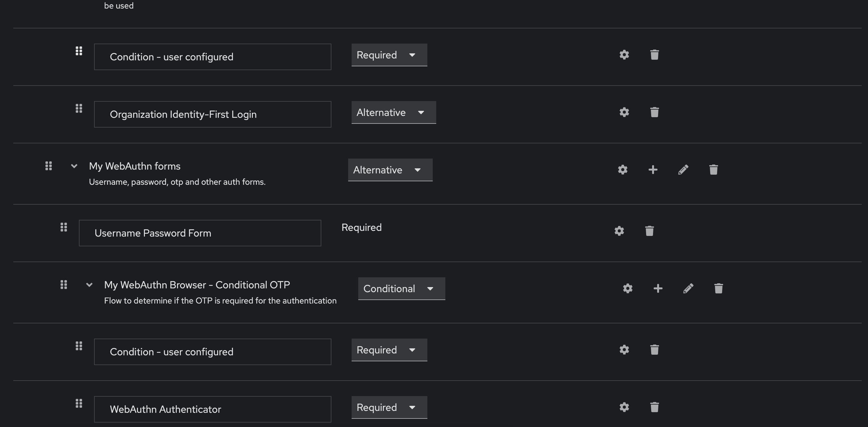Edit My WebAuthn forms with pencil icon

[x=683, y=170]
